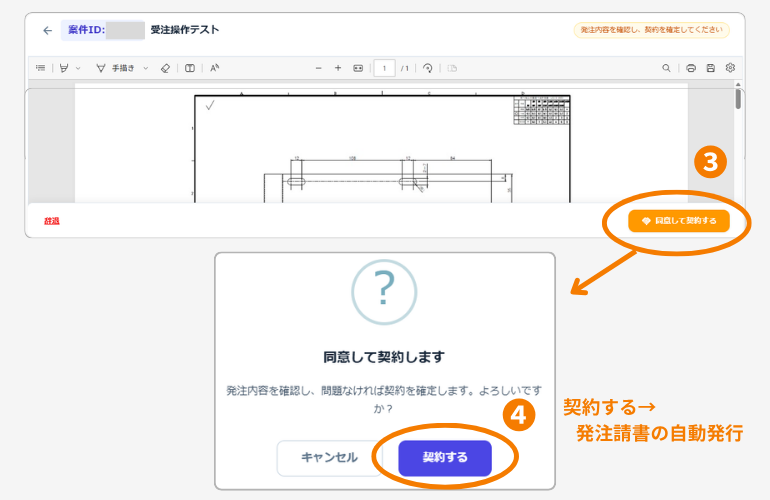Rotate the document with the rotate icon

[428, 68]
